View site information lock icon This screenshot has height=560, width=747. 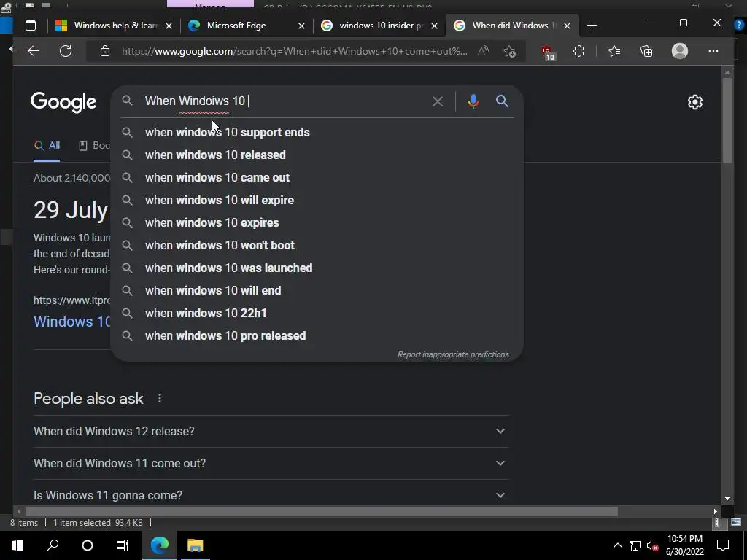(105, 51)
